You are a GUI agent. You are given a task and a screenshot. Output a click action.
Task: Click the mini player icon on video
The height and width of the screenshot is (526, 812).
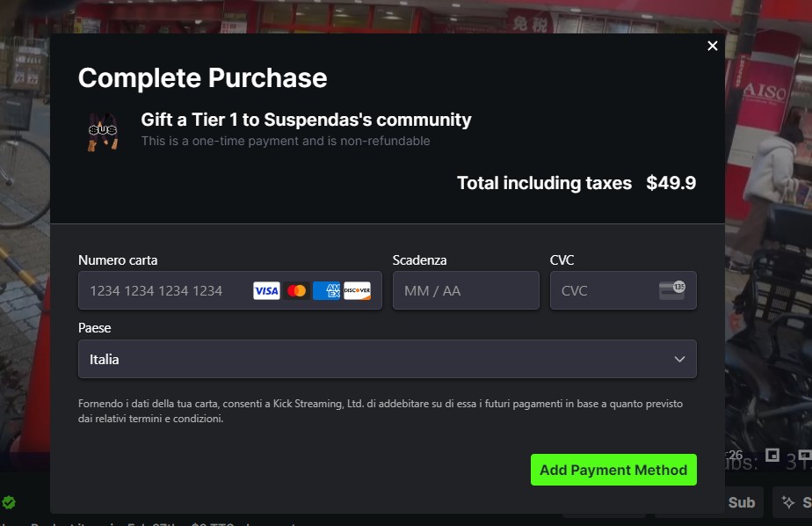[x=772, y=455]
